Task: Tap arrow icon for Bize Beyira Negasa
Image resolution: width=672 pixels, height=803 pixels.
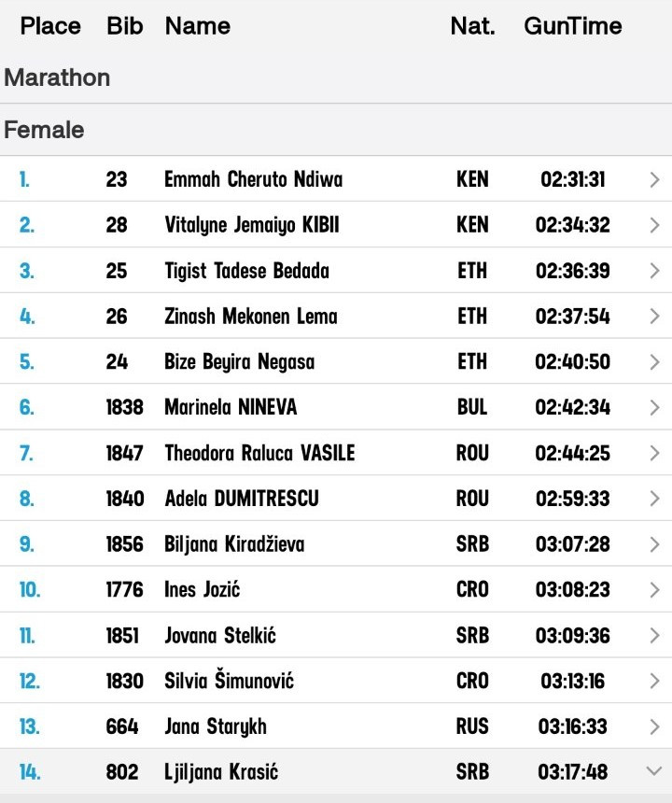Action: 654,362
